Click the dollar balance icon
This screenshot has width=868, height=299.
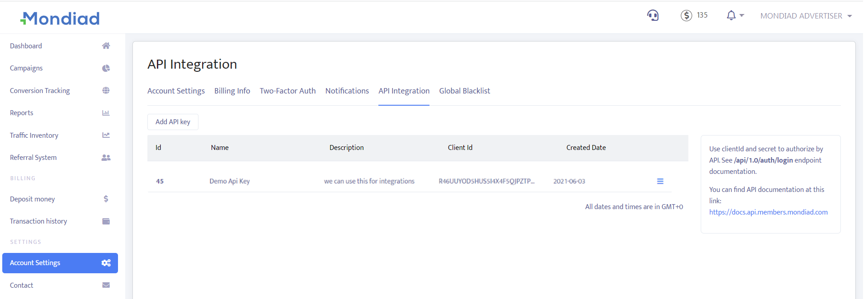(x=686, y=16)
